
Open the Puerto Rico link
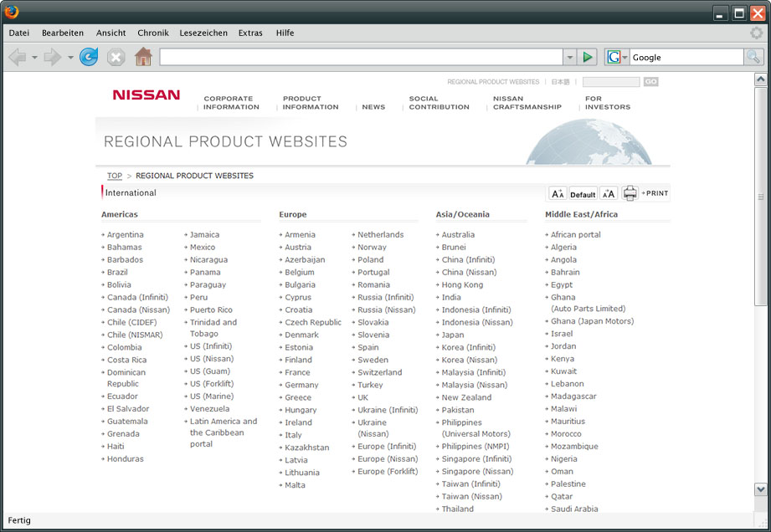212,309
